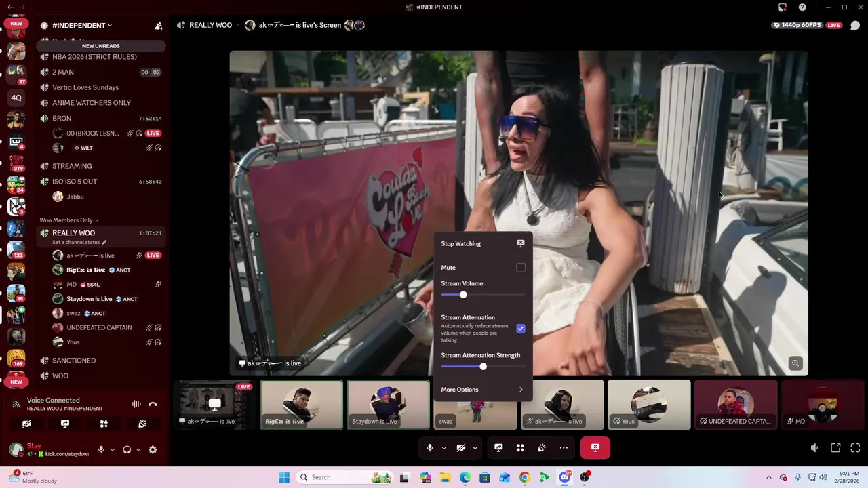Open Activities launcher in bottom call bar
Viewport: 868px width, 488px height.
(520, 447)
